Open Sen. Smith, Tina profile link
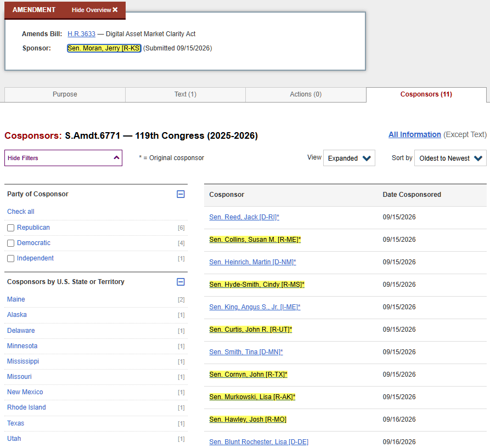This screenshot has height=448, width=490. 246,352
